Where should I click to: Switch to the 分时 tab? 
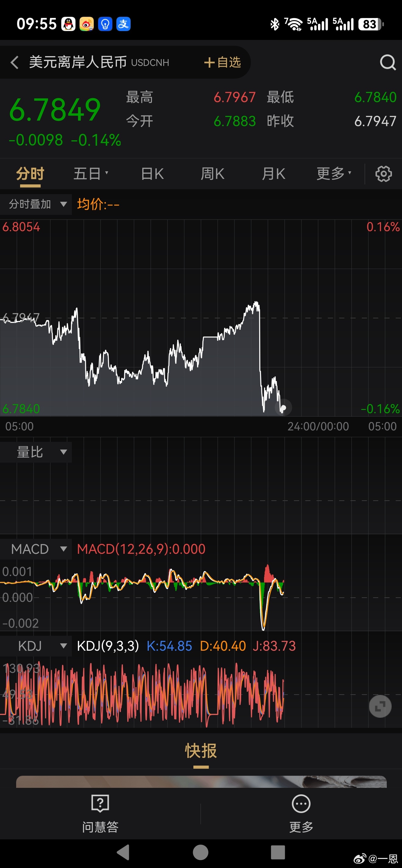[x=30, y=174]
